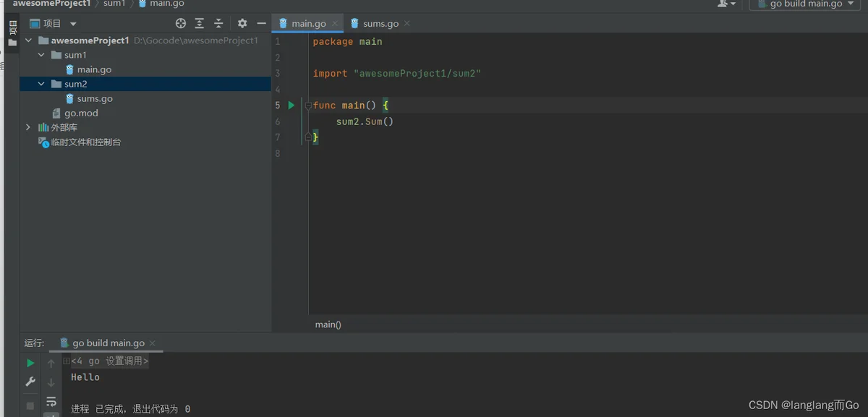Screen dimensions: 868x417
Task: Select the 'go build main.go' run tab
Action: tap(108, 343)
